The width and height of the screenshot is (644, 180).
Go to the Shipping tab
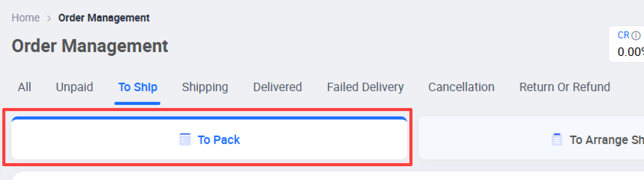click(205, 87)
